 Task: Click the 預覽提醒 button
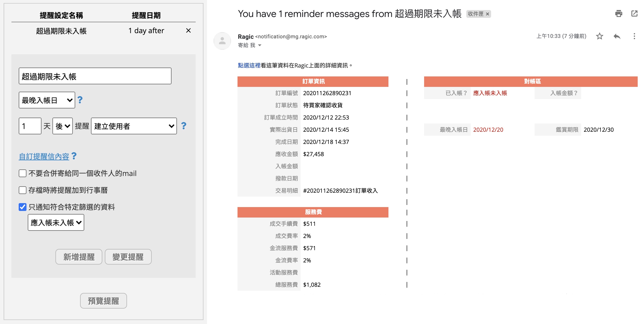[x=104, y=301]
